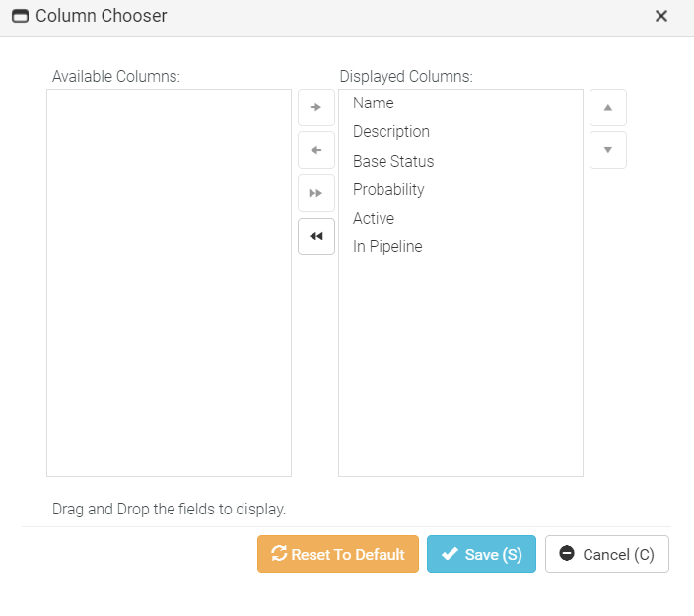This screenshot has height=616, width=694.
Task: Click inside empty Available Columns list
Action: (169, 283)
